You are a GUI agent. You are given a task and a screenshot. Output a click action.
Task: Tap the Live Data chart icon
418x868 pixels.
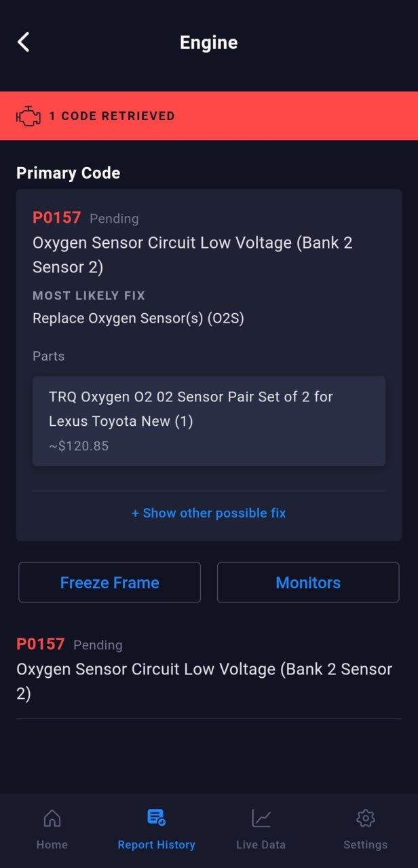261,818
